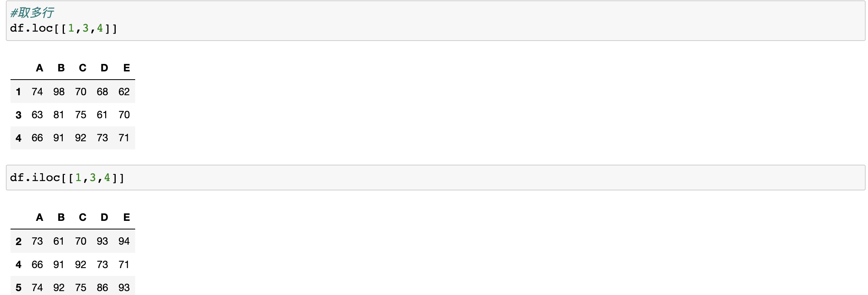The height and width of the screenshot is (295, 868).
Task: Select cell value 98 in first table
Action: pyautogui.click(x=59, y=92)
